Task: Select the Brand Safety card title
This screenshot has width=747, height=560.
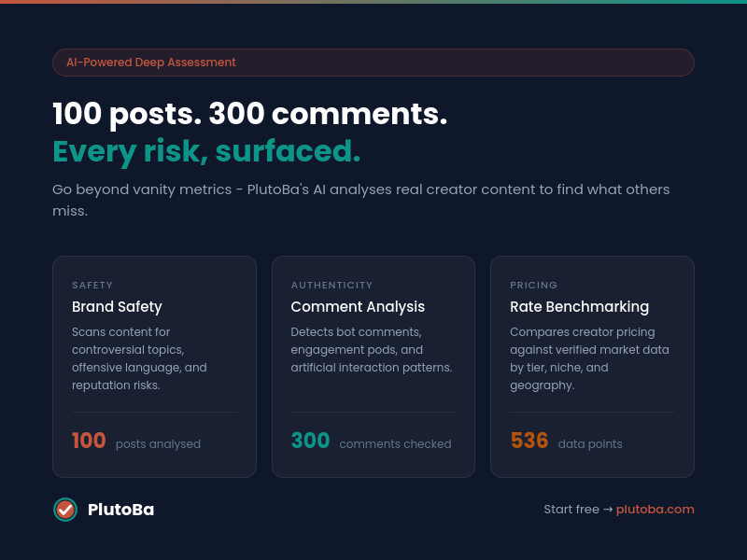Action: (x=117, y=307)
